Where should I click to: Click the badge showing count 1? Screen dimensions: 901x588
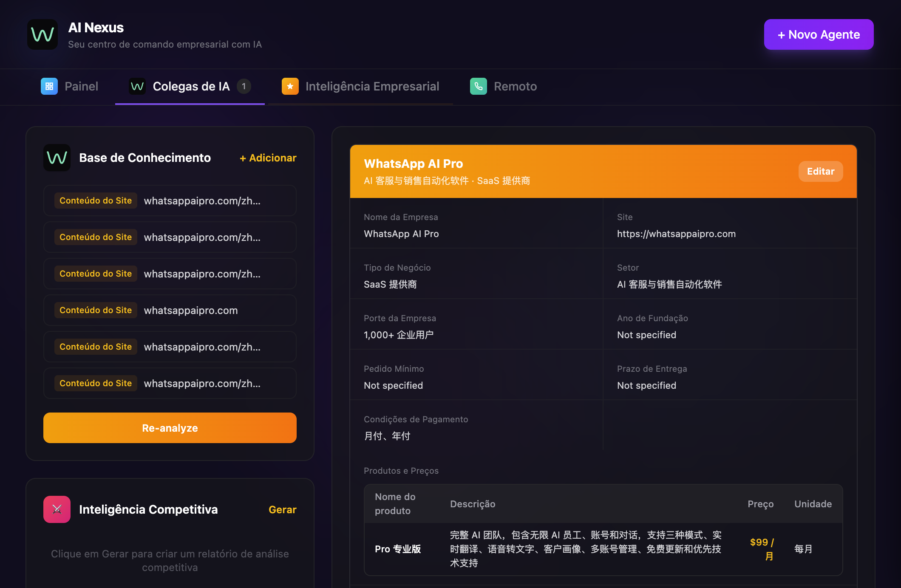tap(244, 85)
